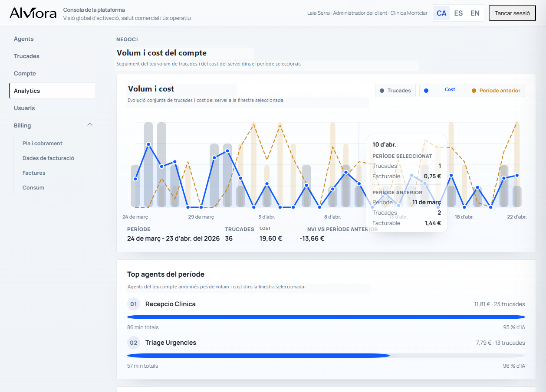
Task: Click the 24 de març axis label
Action: [x=135, y=217]
